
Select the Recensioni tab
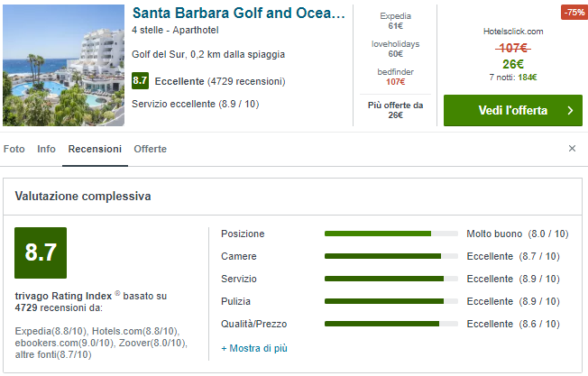[x=95, y=149]
